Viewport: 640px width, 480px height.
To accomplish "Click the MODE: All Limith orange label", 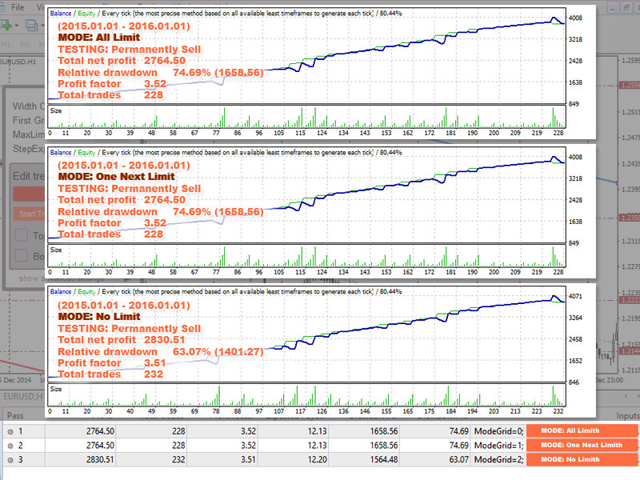I will (582, 431).
